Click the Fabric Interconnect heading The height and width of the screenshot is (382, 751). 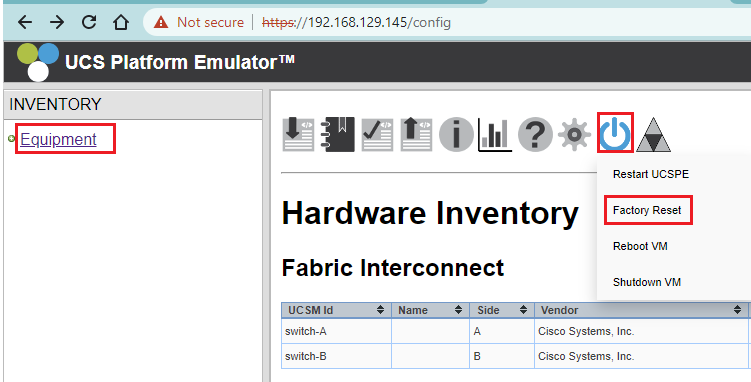tap(393, 268)
